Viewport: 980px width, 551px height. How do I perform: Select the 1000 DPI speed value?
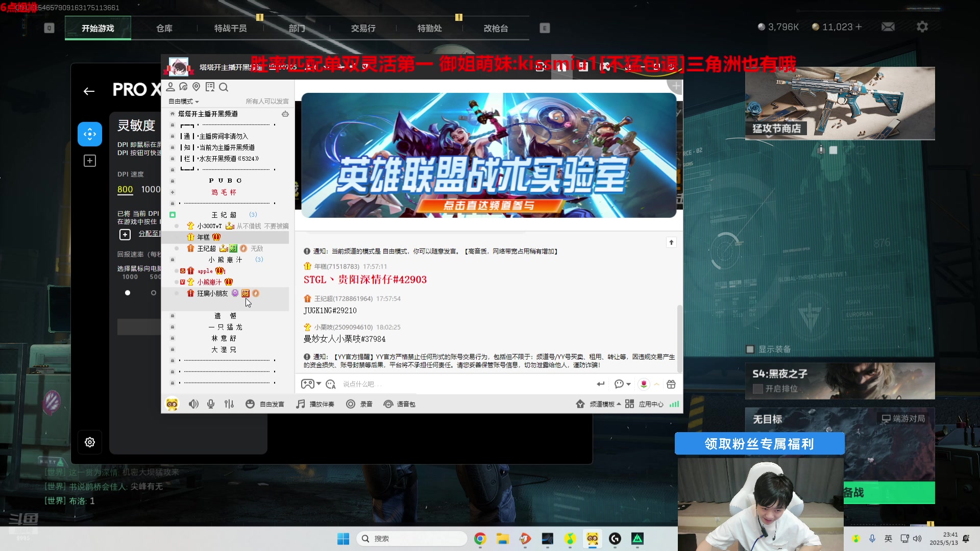pos(151,189)
